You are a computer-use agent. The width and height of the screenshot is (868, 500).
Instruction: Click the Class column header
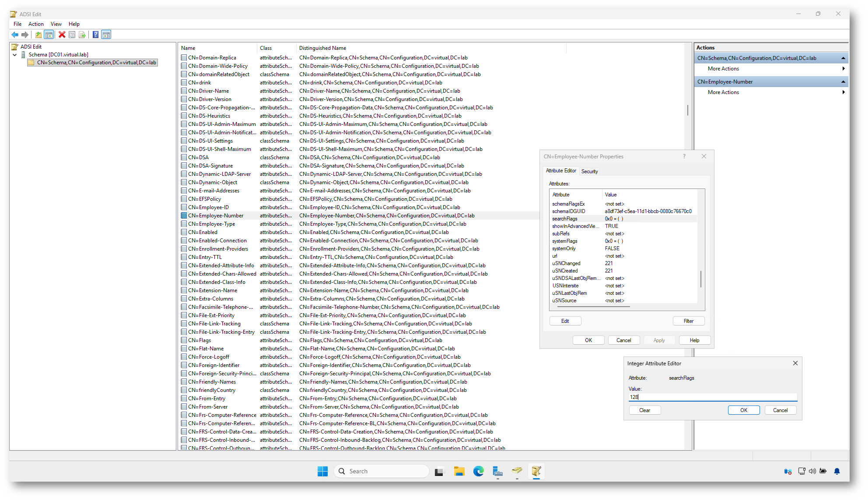click(x=276, y=48)
